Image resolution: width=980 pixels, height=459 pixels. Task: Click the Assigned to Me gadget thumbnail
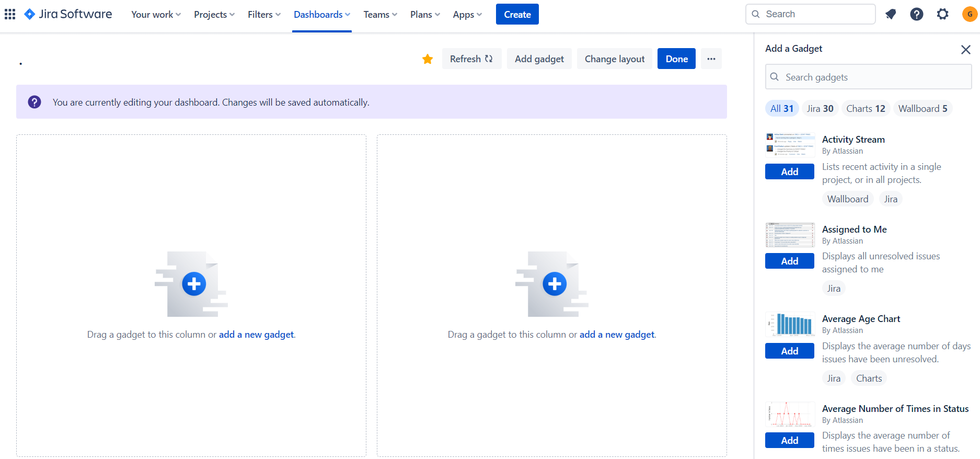tap(790, 235)
